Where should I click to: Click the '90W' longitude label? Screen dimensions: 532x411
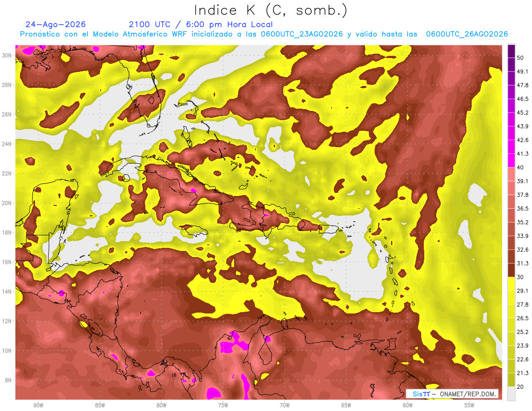tap(38, 406)
